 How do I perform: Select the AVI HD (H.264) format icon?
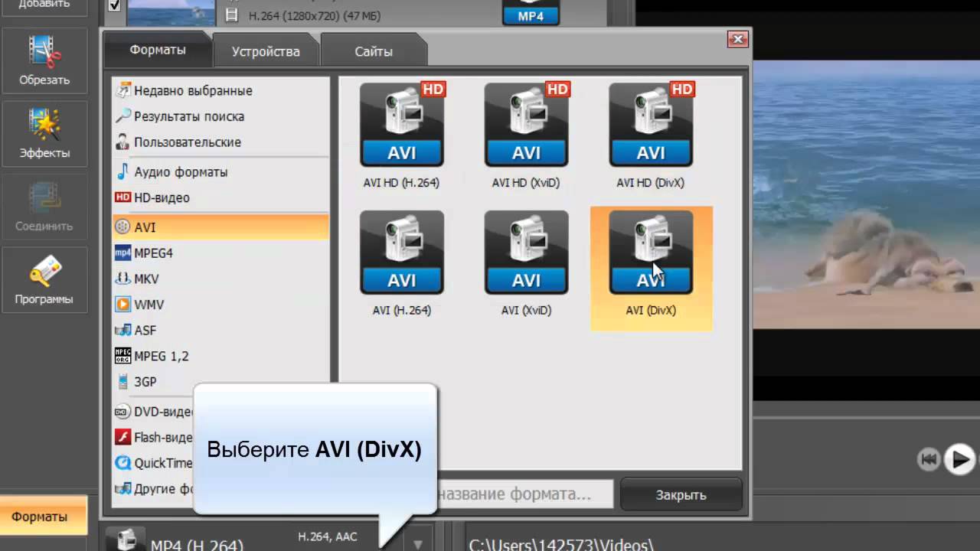[x=402, y=125]
